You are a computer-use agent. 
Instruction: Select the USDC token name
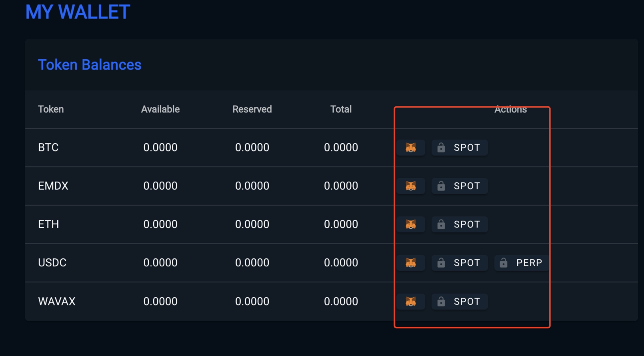click(x=52, y=263)
